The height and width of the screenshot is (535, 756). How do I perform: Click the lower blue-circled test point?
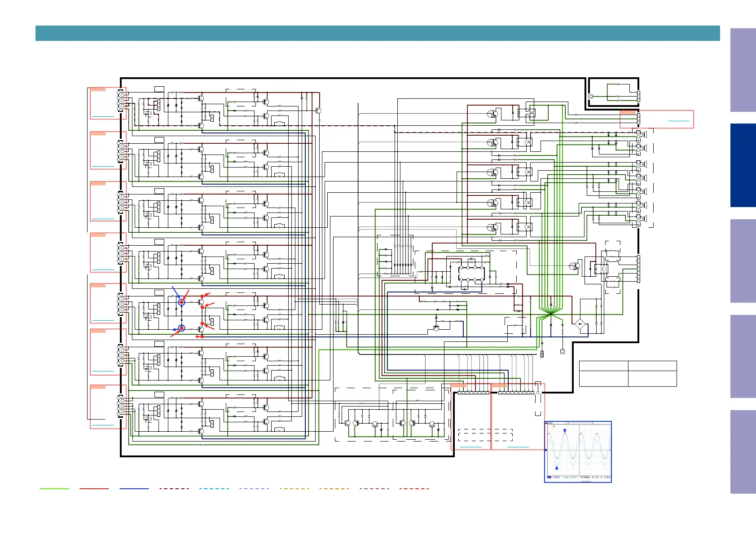click(x=181, y=328)
